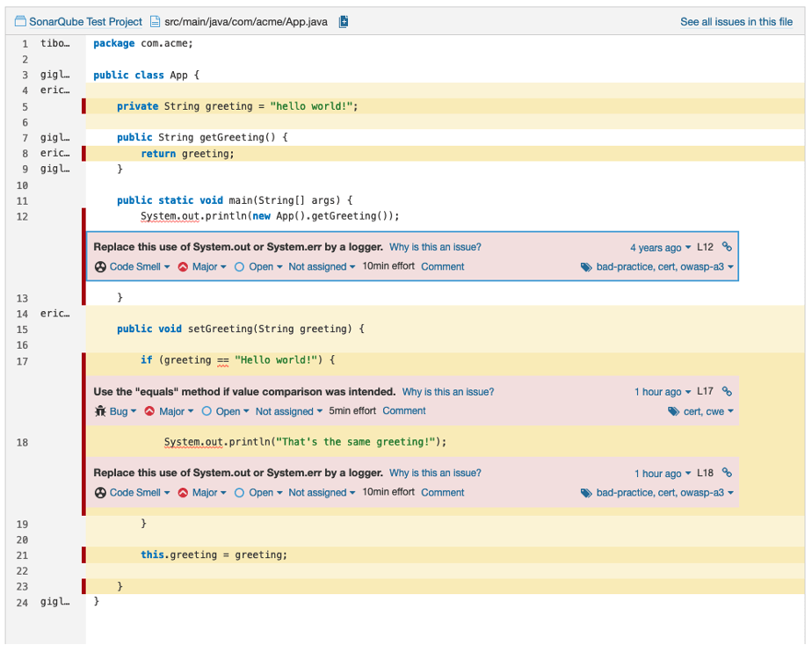Click the permalink icon next to L17
The height and width of the screenshot is (645, 812).
[x=727, y=391]
